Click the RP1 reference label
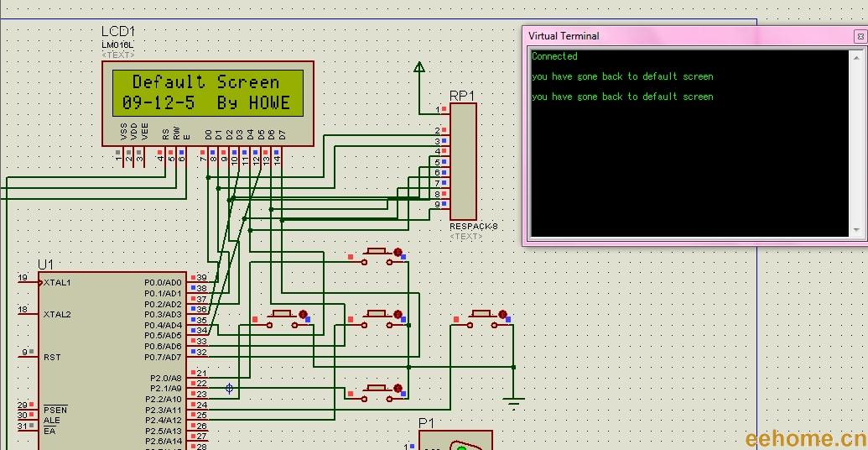Screen dimensions: 868x450 coord(462,96)
